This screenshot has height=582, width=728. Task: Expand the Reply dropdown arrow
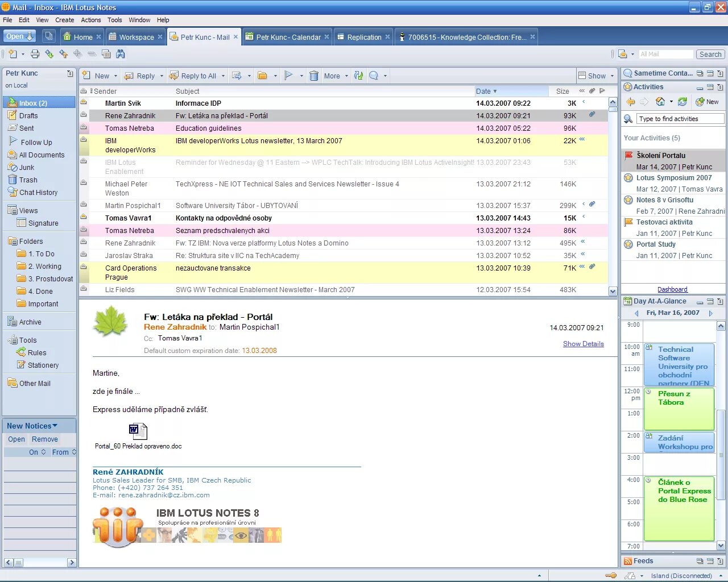[162, 76]
